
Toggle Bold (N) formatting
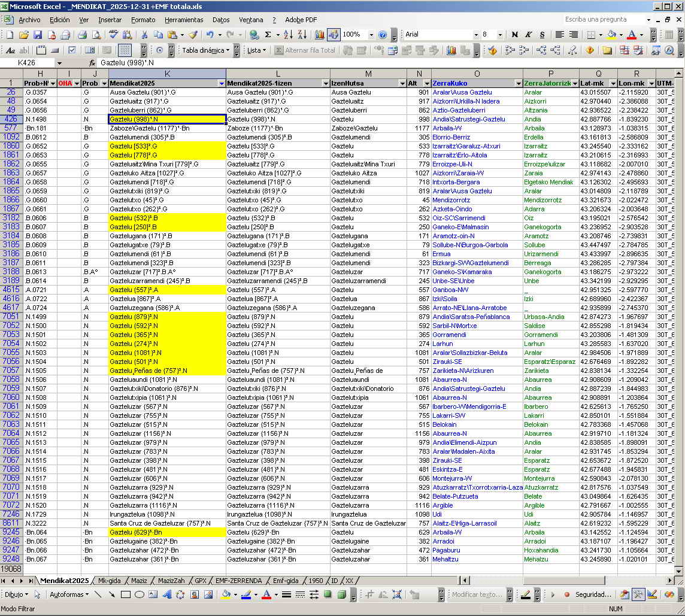pyautogui.click(x=514, y=35)
